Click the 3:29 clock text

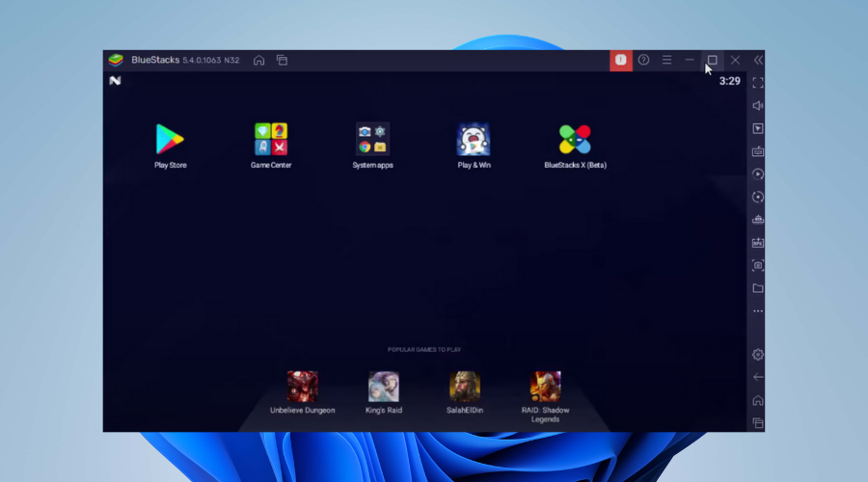730,81
